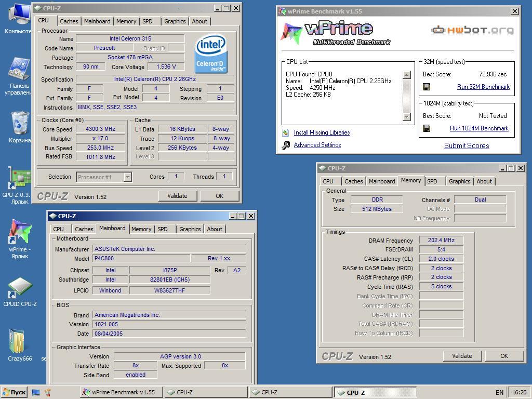
Task: Open SPD tab in top CPU-Z window
Action: (x=147, y=21)
